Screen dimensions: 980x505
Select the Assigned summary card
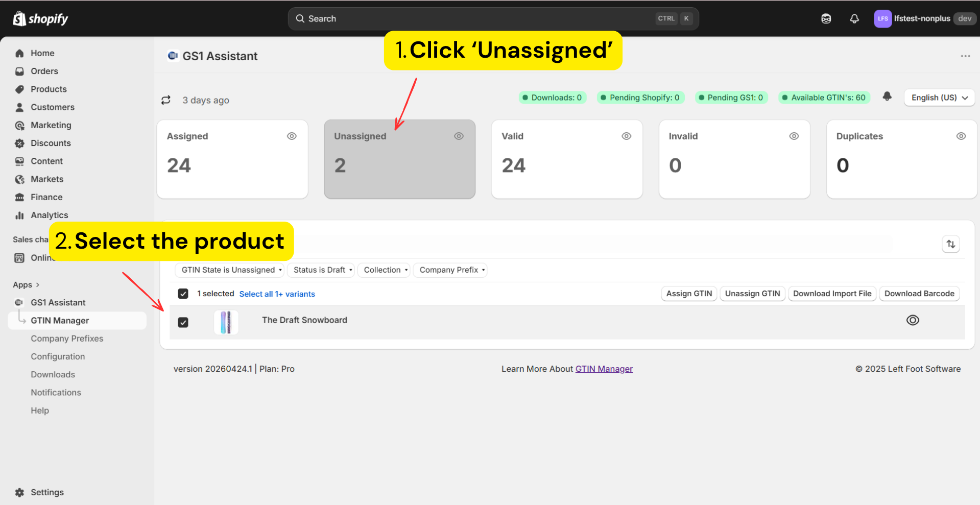point(232,159)
